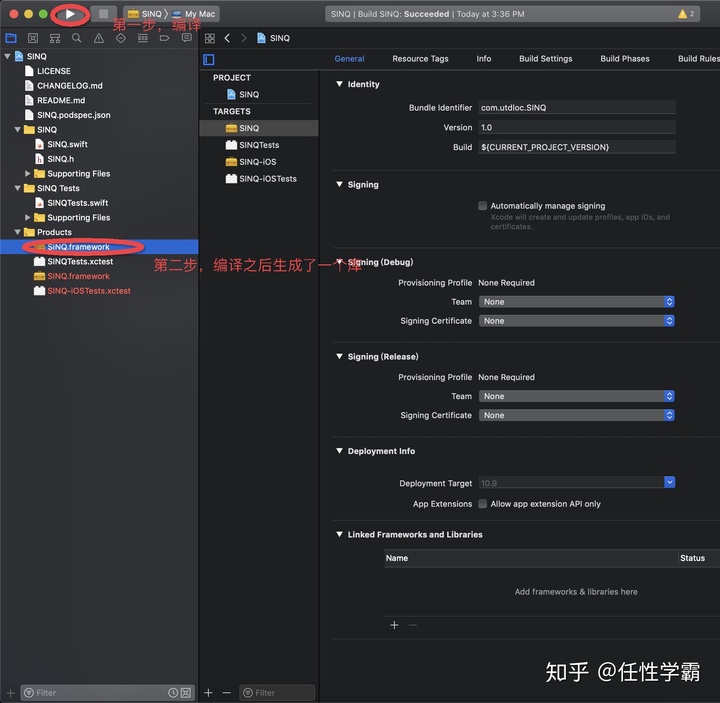720x703 pixels.
Task: Expand Supporting Files under SINQ folder
Action: pyautogui.click(x=28, y=174)
